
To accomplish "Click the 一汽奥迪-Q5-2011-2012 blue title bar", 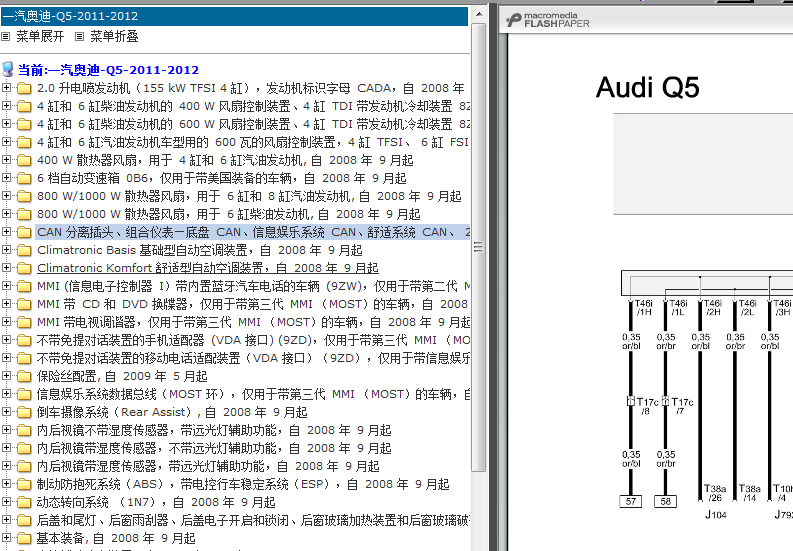I will pyautogui.click(x=235, y=16).
